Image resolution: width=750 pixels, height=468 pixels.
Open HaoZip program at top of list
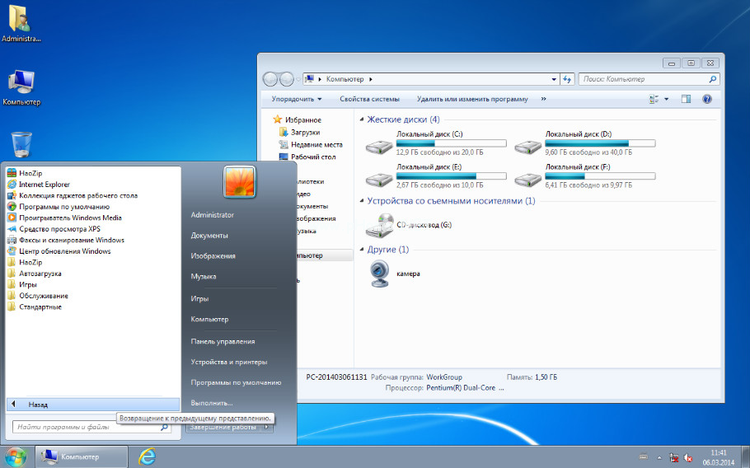30,173
